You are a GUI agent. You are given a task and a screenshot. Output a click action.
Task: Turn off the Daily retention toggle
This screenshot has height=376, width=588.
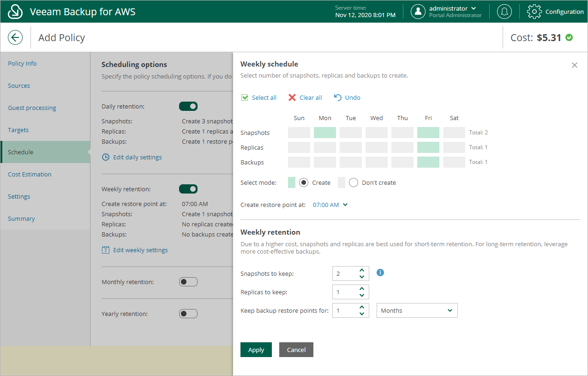188,106
